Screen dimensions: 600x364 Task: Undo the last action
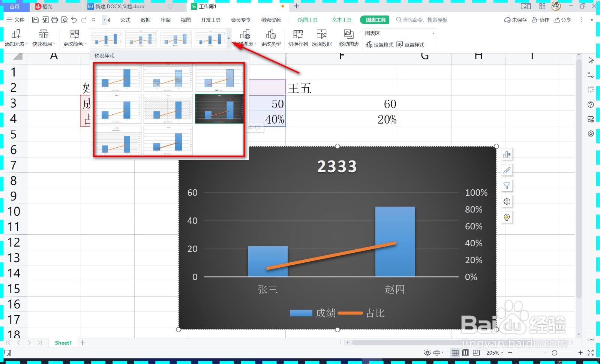click(74, 20)
